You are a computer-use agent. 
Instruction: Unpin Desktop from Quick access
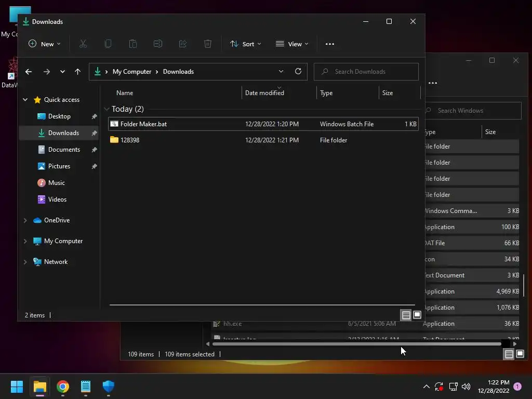(x=95, y=116)
